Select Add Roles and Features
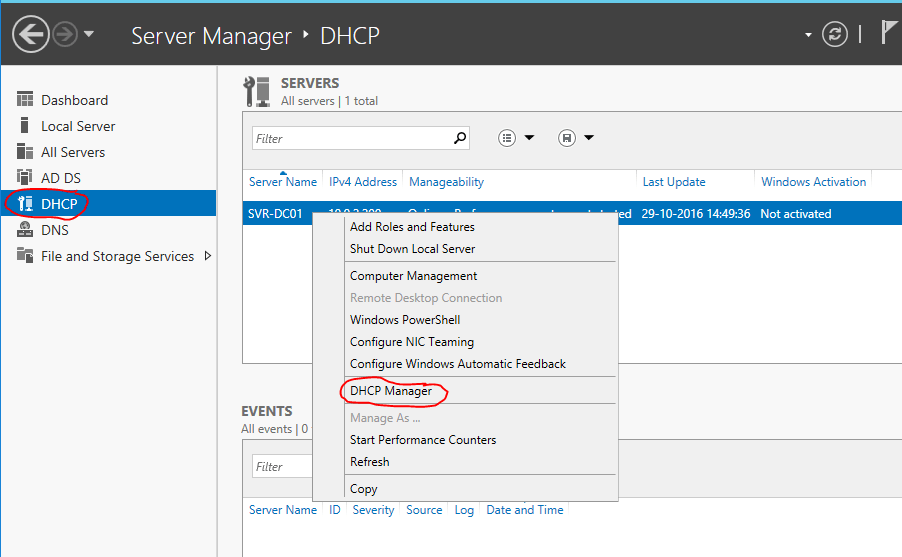902x557 pixels. (412, 227)
